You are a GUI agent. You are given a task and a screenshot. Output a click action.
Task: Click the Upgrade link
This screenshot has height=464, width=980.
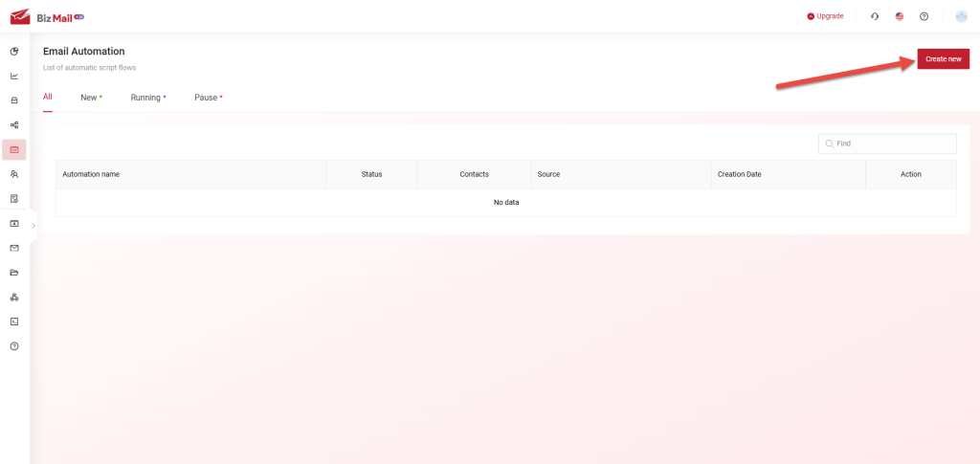click(825, 16)
